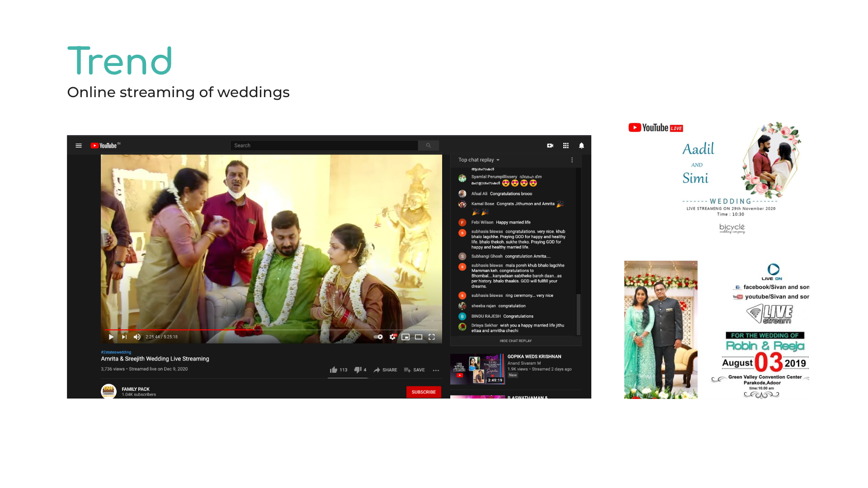
Task: Enter full screen mode
Action: click(432, 337)
